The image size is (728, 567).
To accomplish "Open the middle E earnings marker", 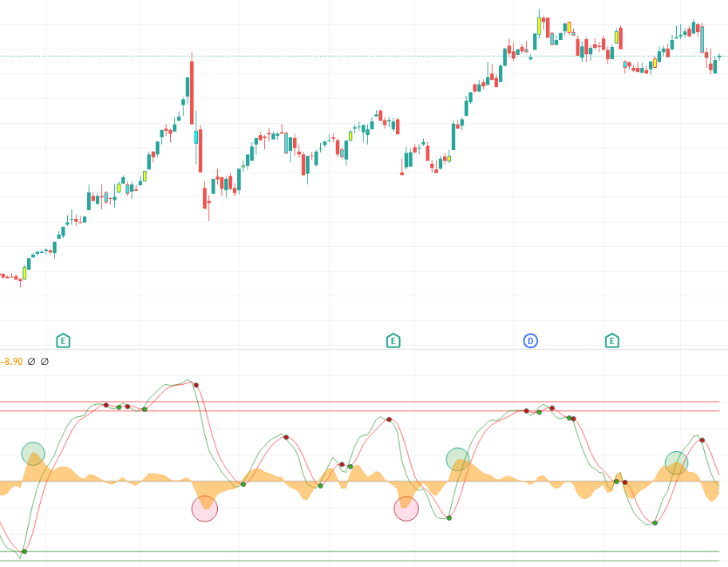I will (x=393, y=341).
